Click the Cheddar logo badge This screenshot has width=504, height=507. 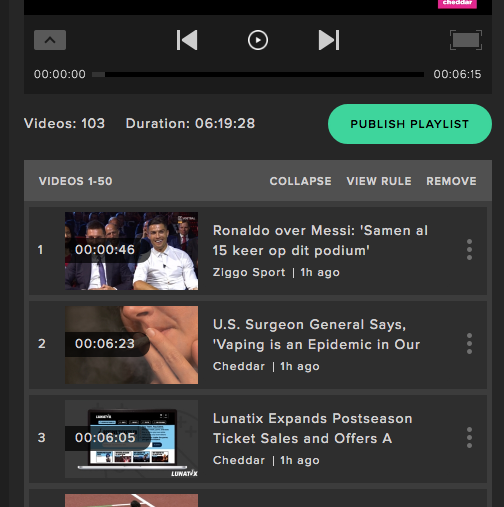click(457, 4)
